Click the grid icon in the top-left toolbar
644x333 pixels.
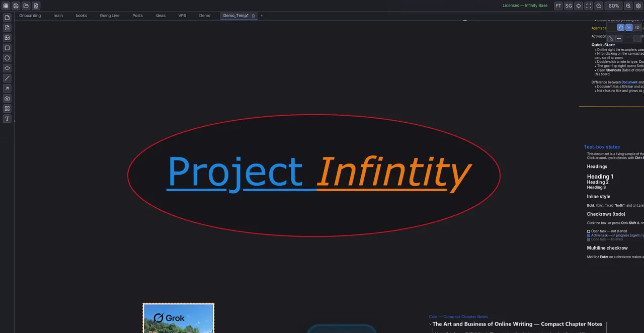(x=6, y=6)
